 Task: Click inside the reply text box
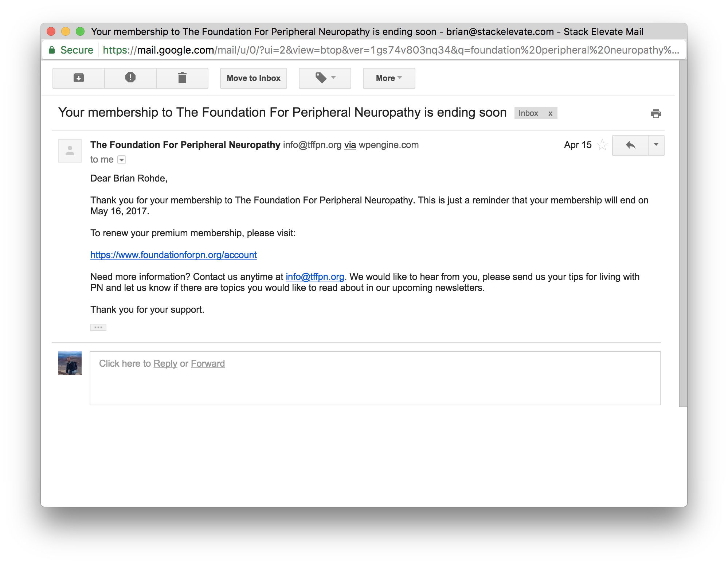tap(375, 385)
